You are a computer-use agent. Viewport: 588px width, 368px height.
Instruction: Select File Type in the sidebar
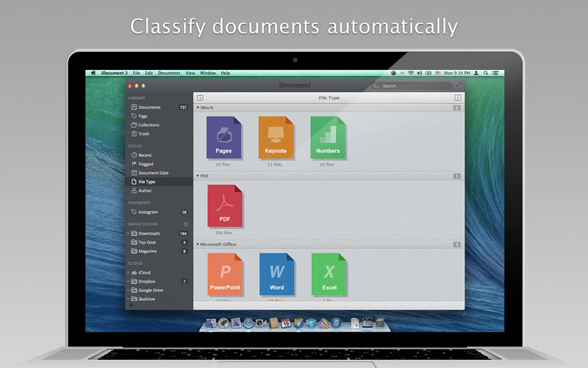point(159,182)
